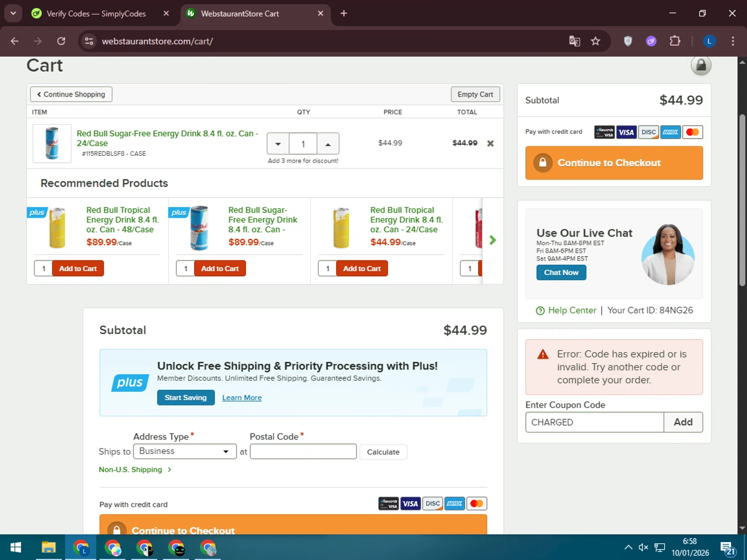Close the WebstaurantStore Cart tab
Screen dimensions: 747x560
(321, 13)
